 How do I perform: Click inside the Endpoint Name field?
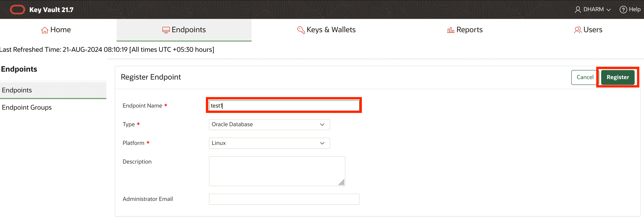284,105
